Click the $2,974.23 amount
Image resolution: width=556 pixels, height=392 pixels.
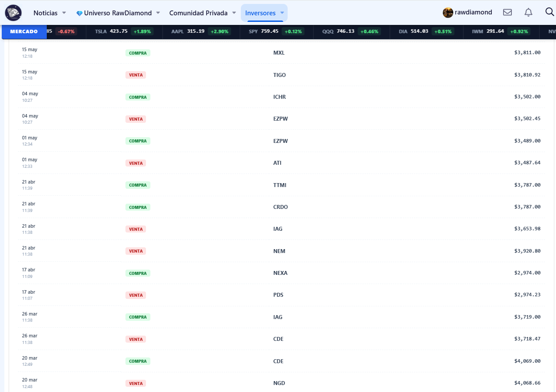527,295
